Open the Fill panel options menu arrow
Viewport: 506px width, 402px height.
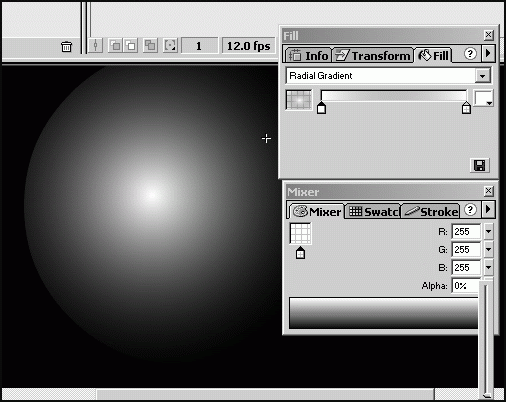[x=488, y=53]
